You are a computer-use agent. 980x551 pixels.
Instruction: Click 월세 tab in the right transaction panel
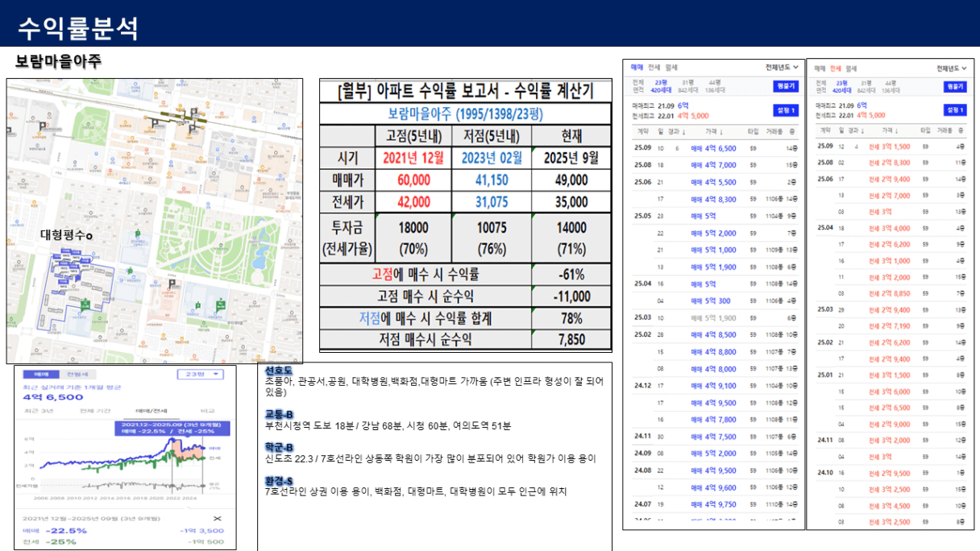[851, 68]
